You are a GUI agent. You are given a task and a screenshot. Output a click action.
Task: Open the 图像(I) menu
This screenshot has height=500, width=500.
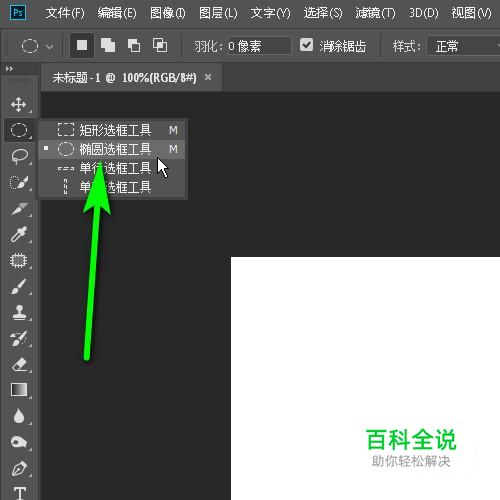[168, 13]
